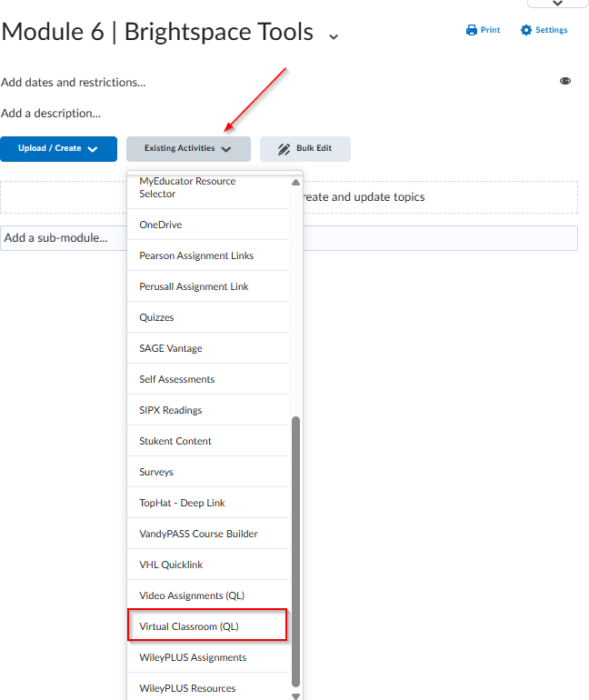The height and width of the screenshot is (700, 589).
Task: Expand the module title chevron dropdown
Action: 334,36
